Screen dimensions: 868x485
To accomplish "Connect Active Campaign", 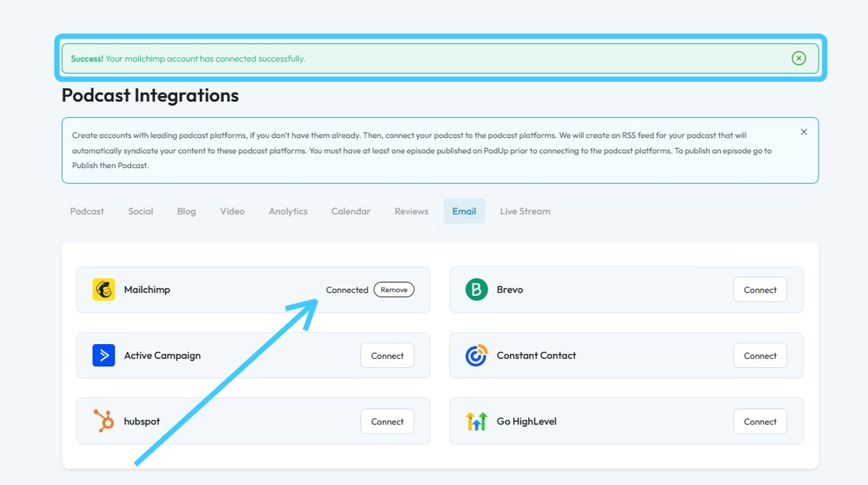I will pyautogui.click(x=387, y=356).
